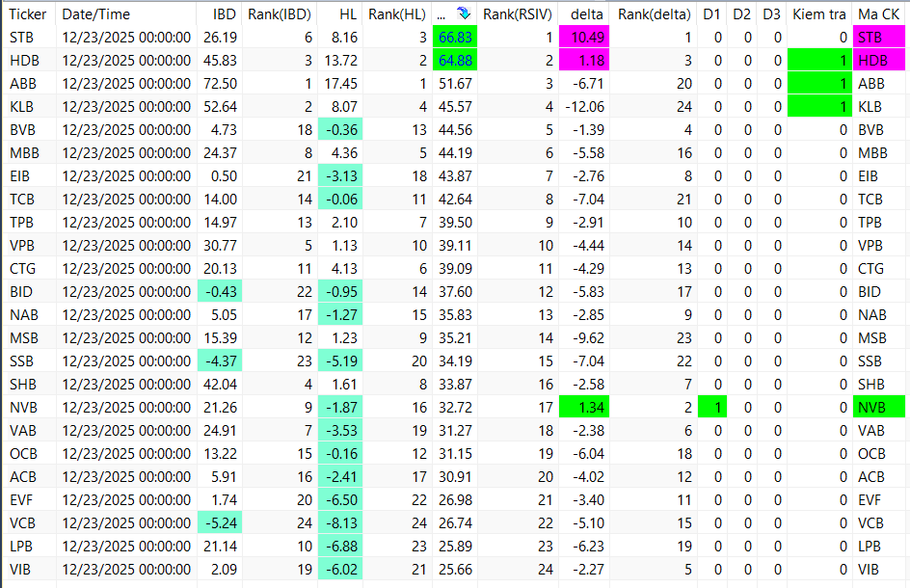Select MBB in the Ticker column
Image resolution: width=910 pixels, height=588 pixels.
[x=24, y=153]
